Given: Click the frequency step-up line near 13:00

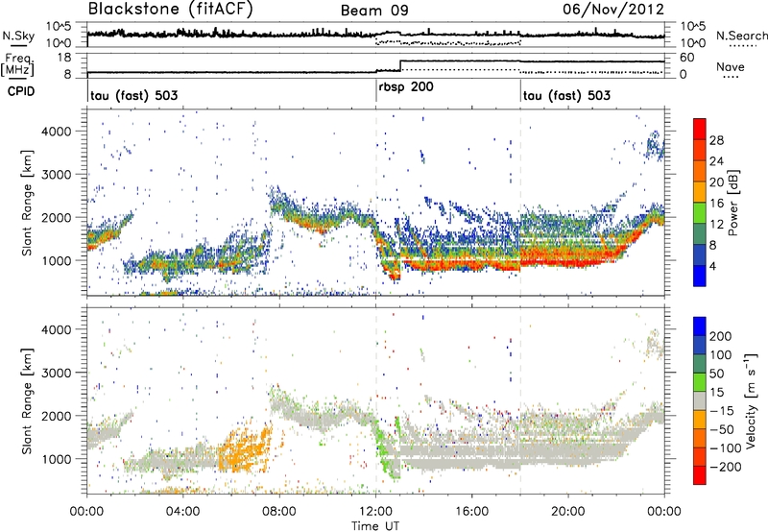Looking at the screenshot, I should coord(400,65).
